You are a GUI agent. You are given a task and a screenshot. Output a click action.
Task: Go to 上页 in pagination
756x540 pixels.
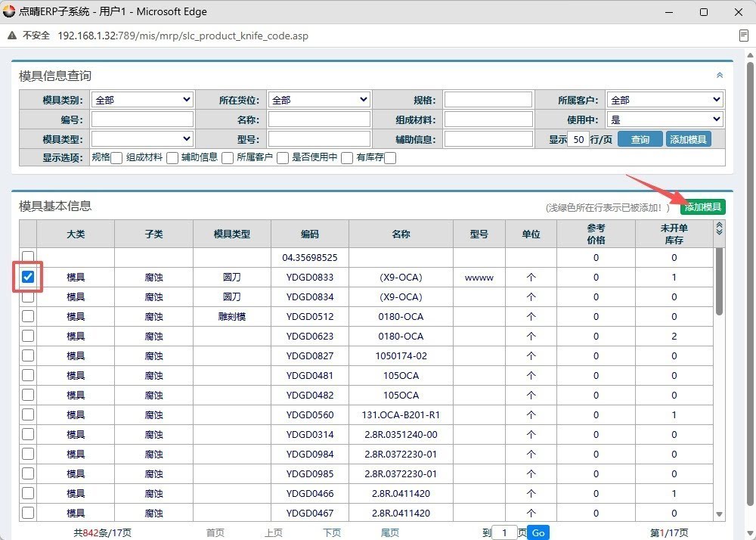pos(274,532)
